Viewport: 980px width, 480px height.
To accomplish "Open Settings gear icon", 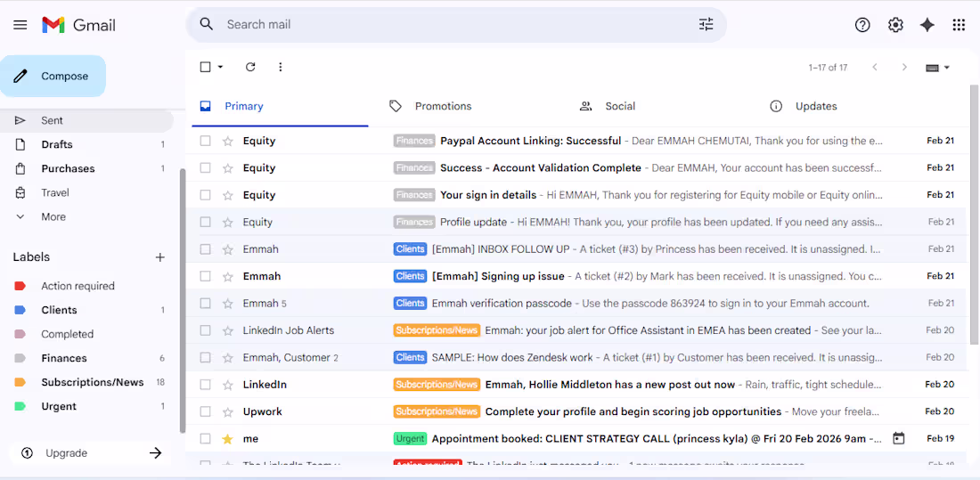I will coord(895,25).
